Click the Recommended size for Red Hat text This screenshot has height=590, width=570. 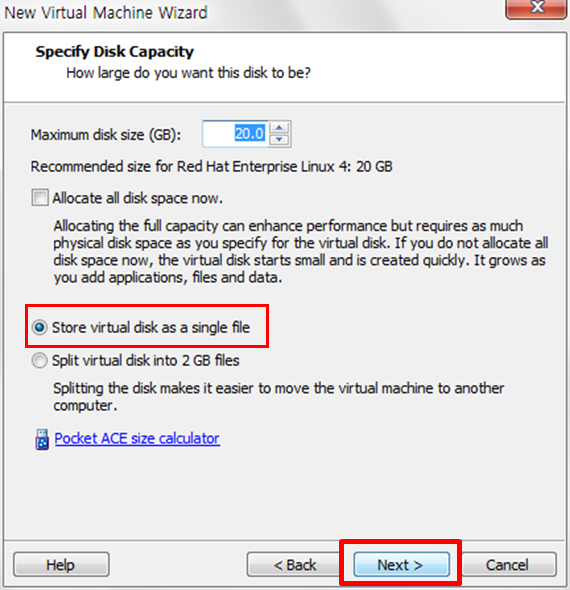tap(211, 166)
